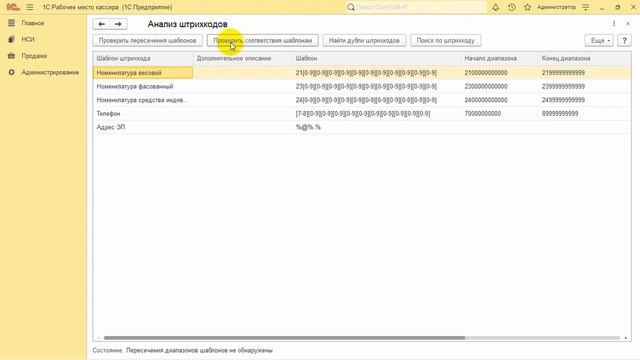640x360 pixels.
Task: Click status text about пересечения диапазонов
Action: [x=199, y=350]
